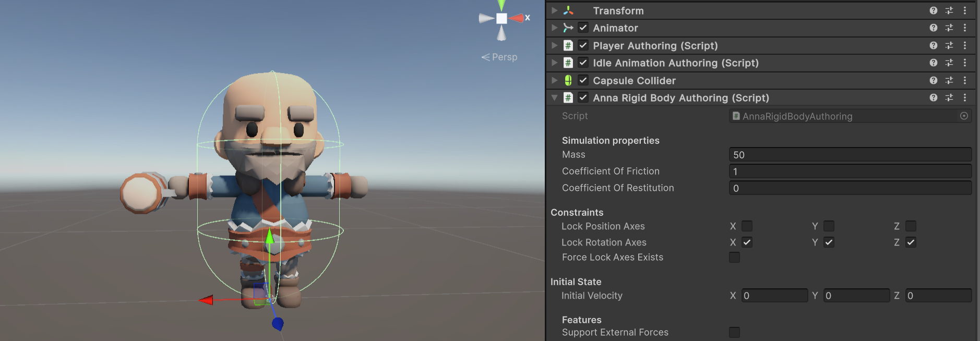Collapse Anna Rigid Body Authoring script

(555, 98)
